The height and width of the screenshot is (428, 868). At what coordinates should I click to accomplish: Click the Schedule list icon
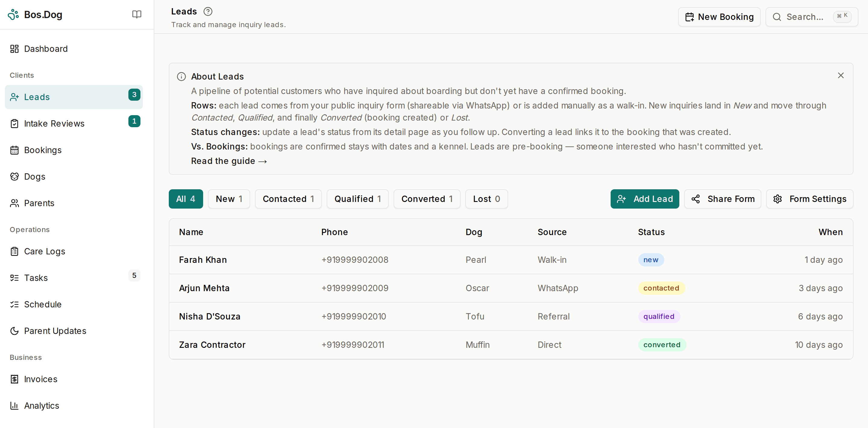[x=14, y=304]
